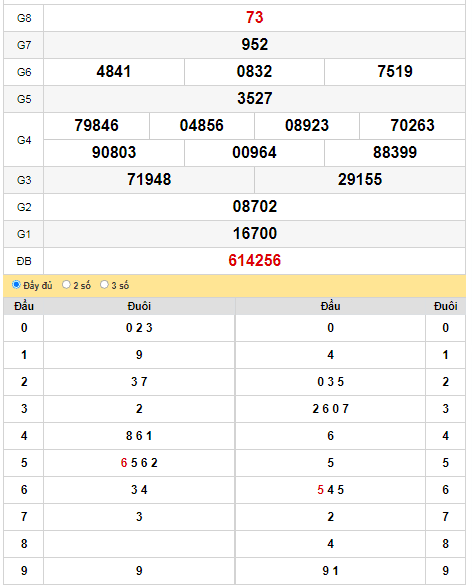Click G6 number 4841
Screen dimensions: 472x587
114,72
